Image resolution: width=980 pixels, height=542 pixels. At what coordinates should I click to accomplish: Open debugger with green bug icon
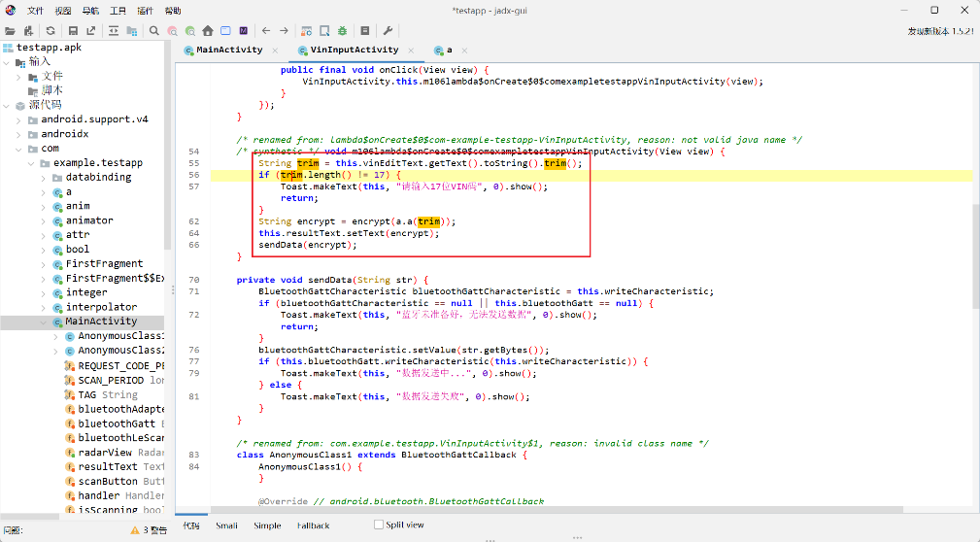pos(343,31)
